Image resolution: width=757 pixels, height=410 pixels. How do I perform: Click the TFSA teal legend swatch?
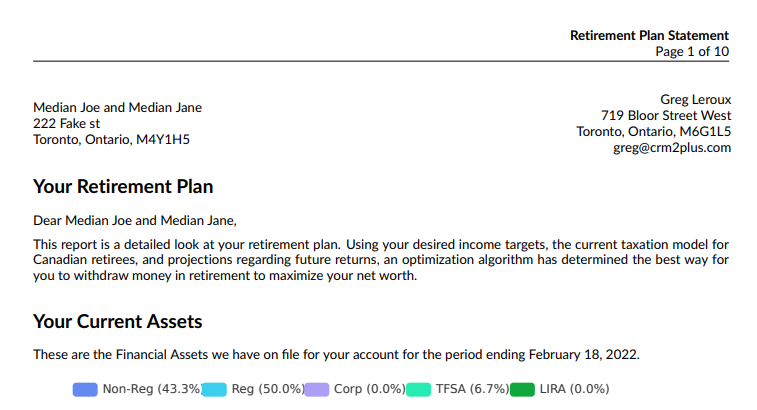418,389
